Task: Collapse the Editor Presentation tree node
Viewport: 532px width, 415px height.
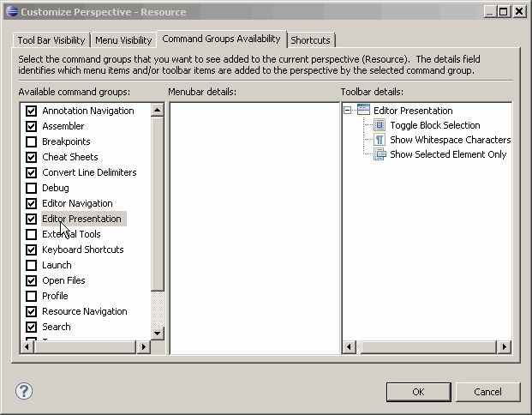Action: (x=348, y=110)
